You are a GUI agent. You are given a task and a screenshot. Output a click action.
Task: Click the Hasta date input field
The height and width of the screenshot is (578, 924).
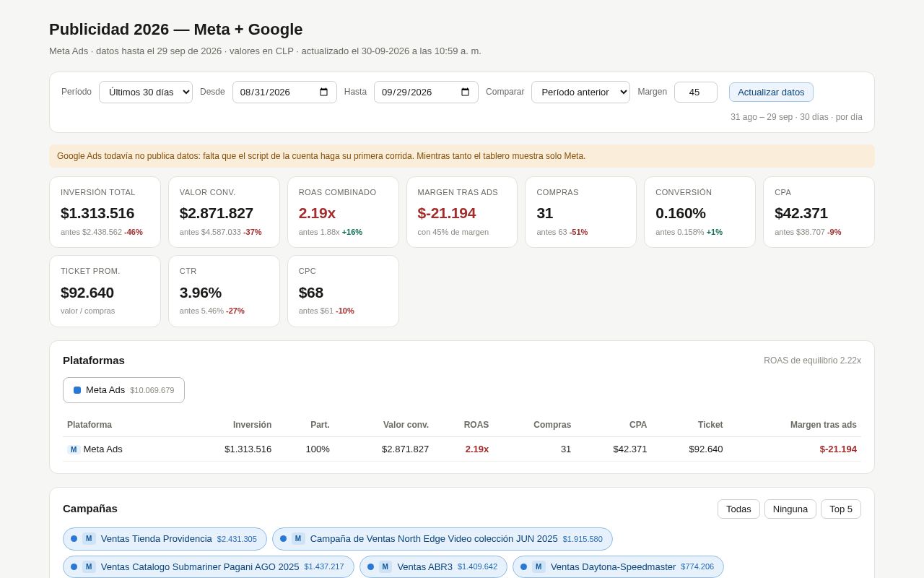[426, 92]
